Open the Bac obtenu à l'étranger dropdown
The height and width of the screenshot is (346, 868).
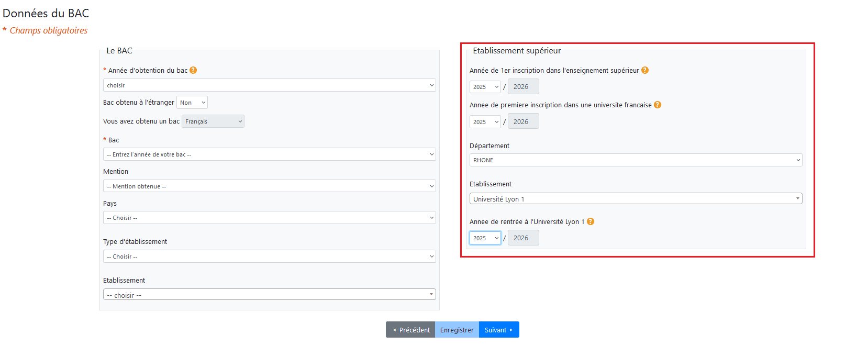(192, 103)
